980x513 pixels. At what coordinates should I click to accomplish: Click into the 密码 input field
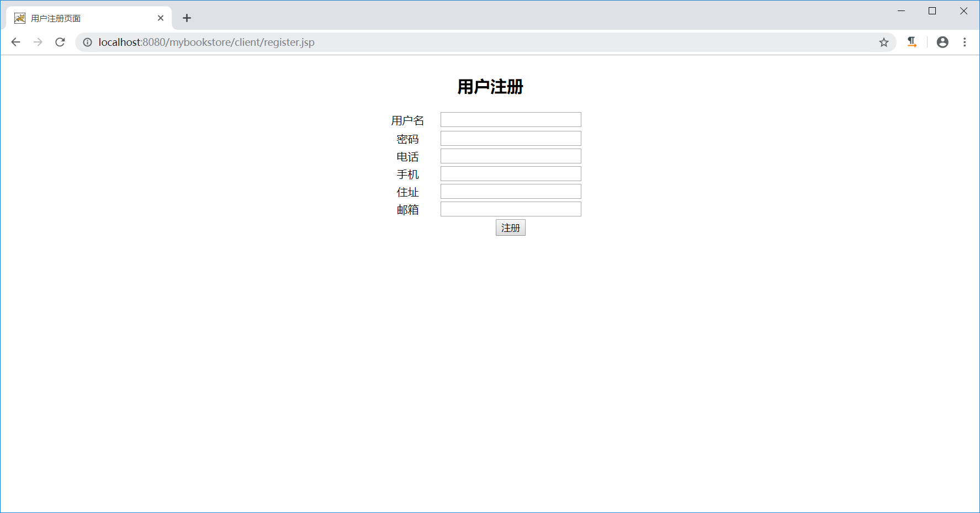pyautogui.click(x=511, y=138)
